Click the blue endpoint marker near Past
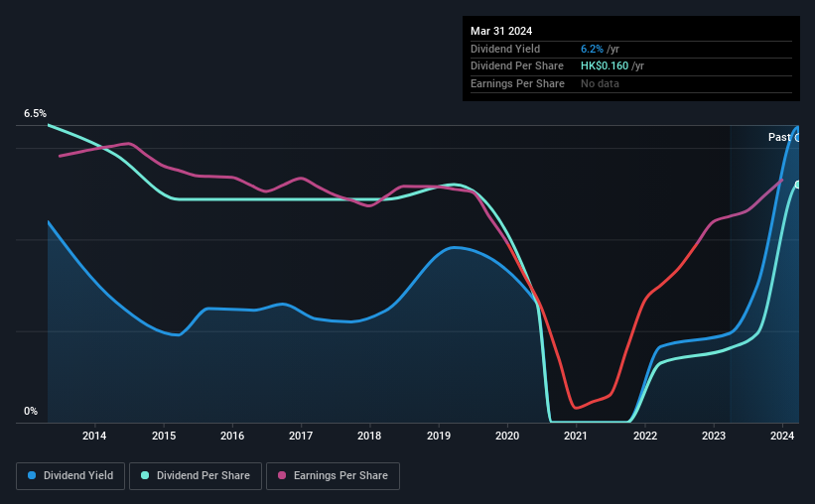Image resolution: width=815 pixels, height=504 pixels. pyautogui.click(x=797, y=138)
